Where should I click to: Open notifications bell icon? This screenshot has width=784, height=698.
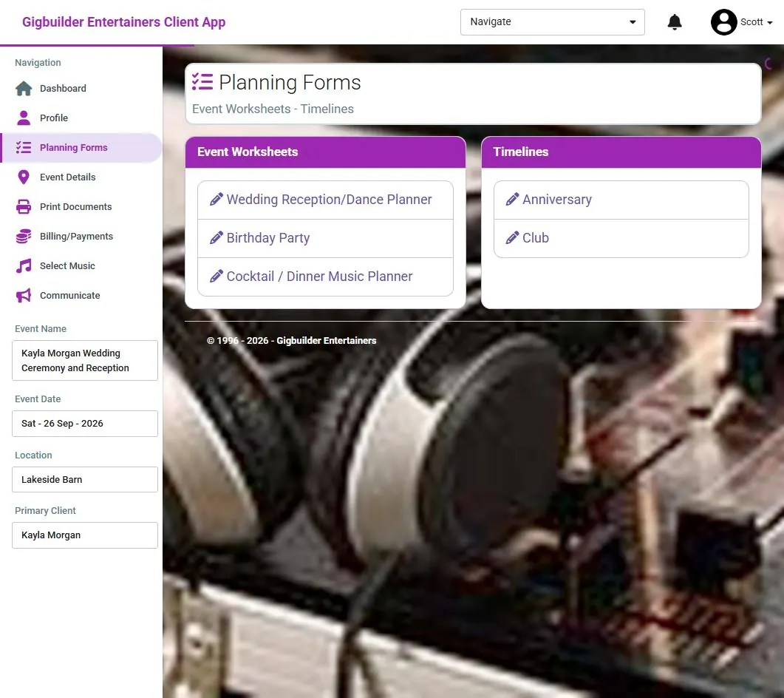(675, 22)
